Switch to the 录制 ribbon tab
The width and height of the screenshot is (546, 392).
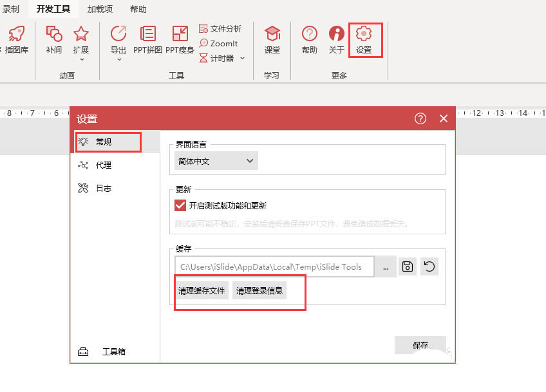(x=10, y=9)
